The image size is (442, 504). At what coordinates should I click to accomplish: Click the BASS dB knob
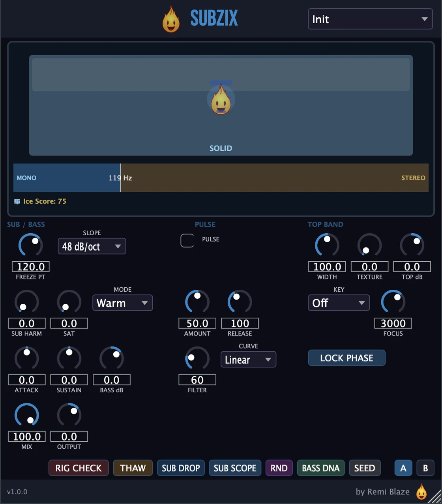click(112, 358)
